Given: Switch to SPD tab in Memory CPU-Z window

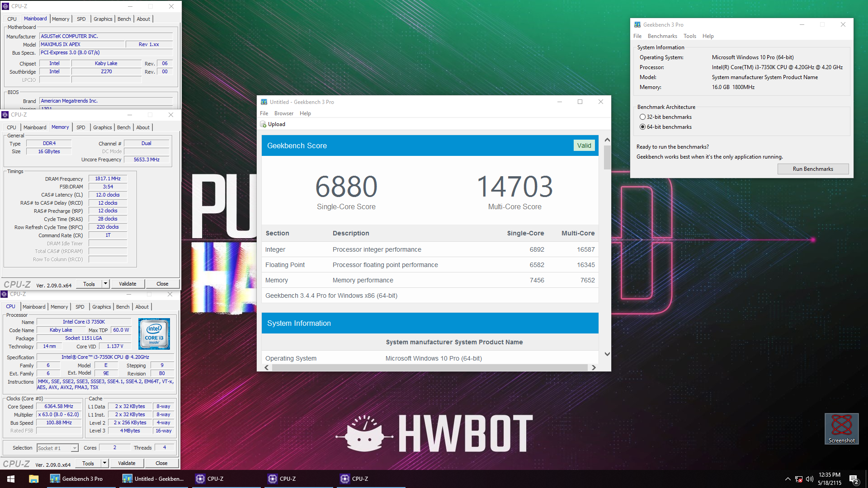Looking at the screenshot, I should tap(81, 127).
